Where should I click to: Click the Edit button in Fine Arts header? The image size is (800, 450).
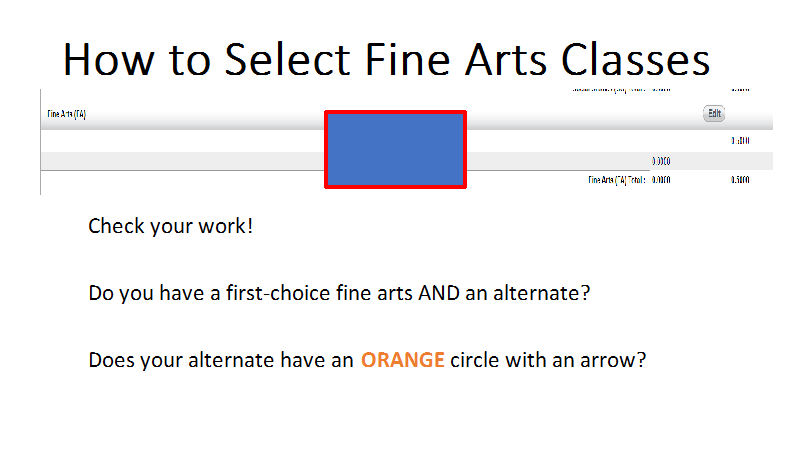click(714, 113)
